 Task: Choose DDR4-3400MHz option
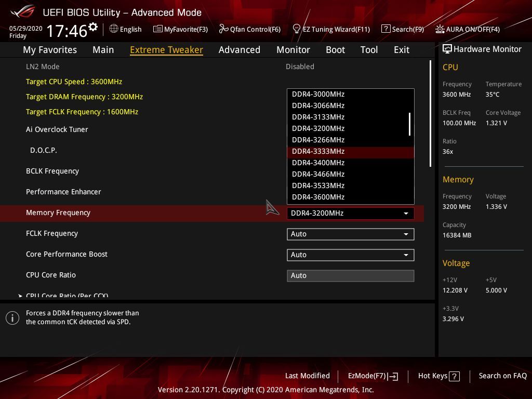click(x=351, y=163)
